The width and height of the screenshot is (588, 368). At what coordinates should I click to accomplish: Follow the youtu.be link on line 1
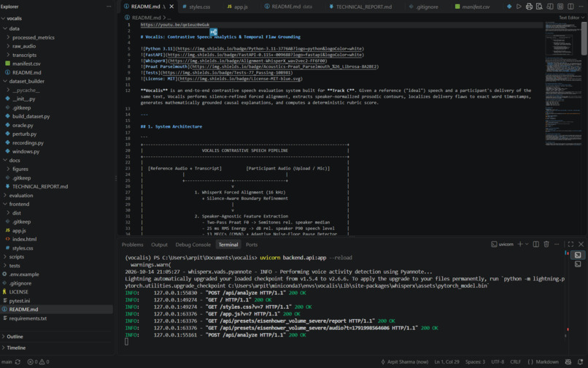coord(175,25)
